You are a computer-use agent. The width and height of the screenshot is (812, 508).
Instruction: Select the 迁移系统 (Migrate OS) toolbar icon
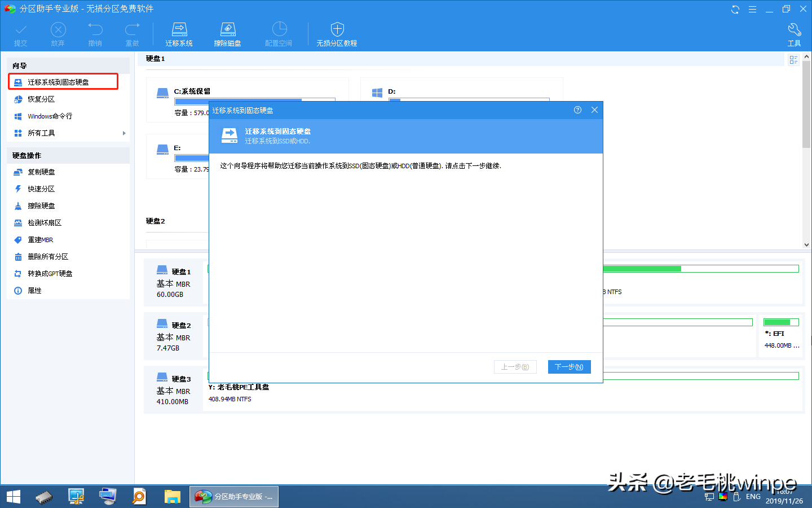point(179,33)
